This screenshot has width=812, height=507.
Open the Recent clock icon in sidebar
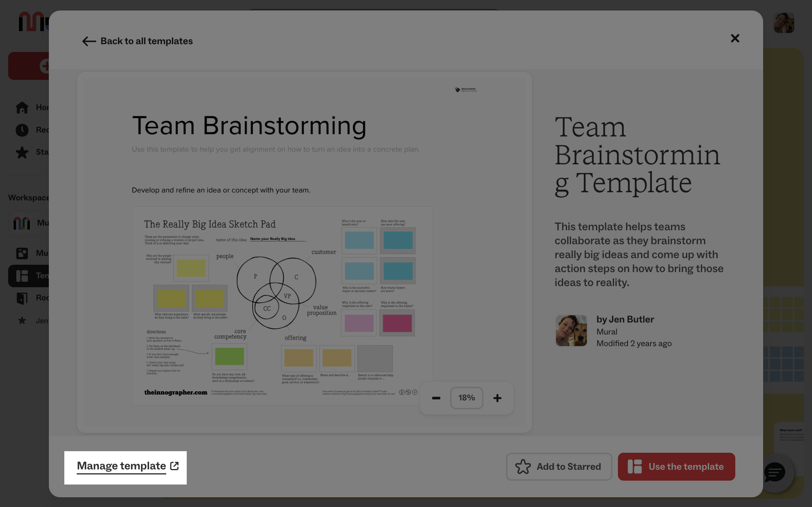(22, 130)
